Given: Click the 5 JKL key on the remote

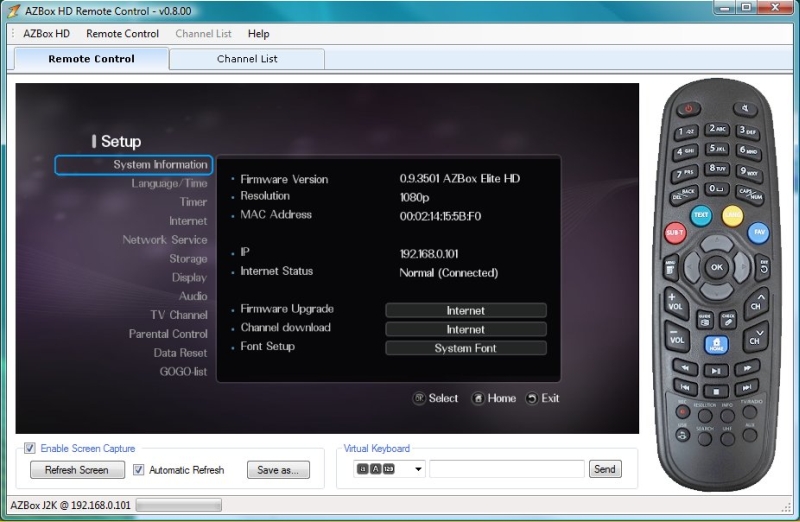Looking at the screenshot, I should [717, 148].
